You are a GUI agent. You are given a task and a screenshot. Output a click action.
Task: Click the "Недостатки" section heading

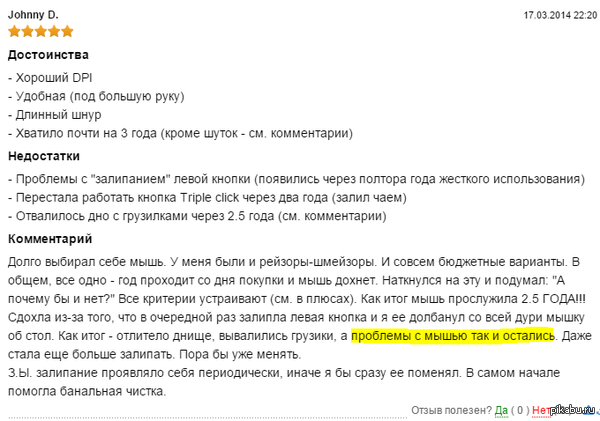tap(46, 156)
